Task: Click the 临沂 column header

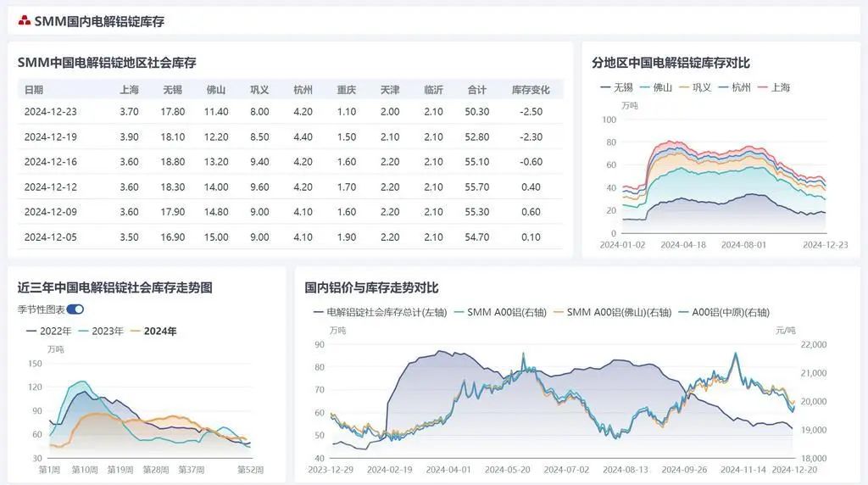Action: point(433,90)
